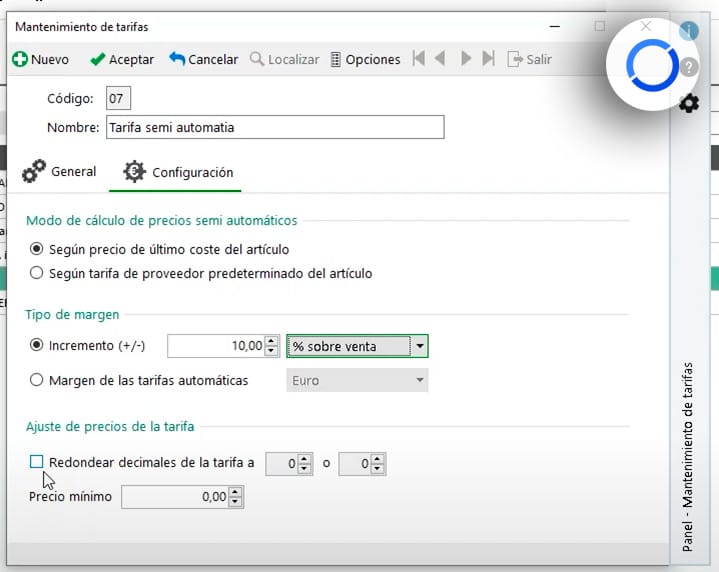Click the Nombre field Tarifa semi automatia
The width and height of the screenshot is (719, 572).
(275, 127)
